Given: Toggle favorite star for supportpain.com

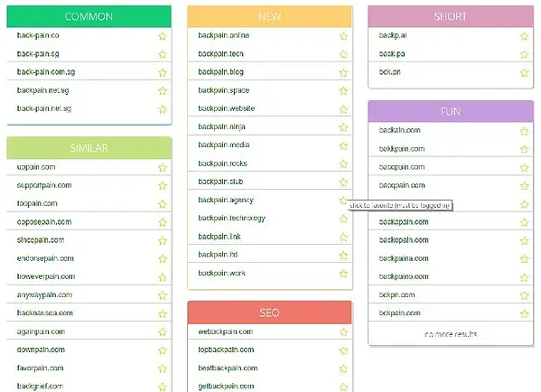Looking at the screenshot, I should [163, 186].
